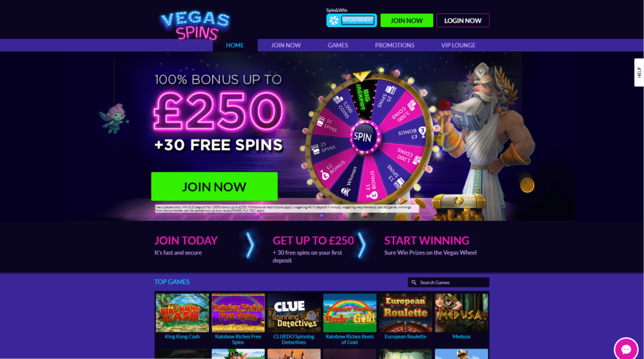Click the green fairy character
644x359 pixels.
coord(114,118)
